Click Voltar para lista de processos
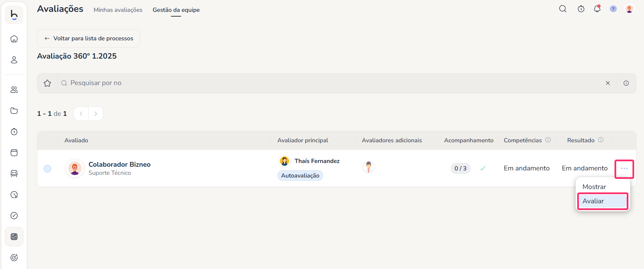 (x=89, y=39)
